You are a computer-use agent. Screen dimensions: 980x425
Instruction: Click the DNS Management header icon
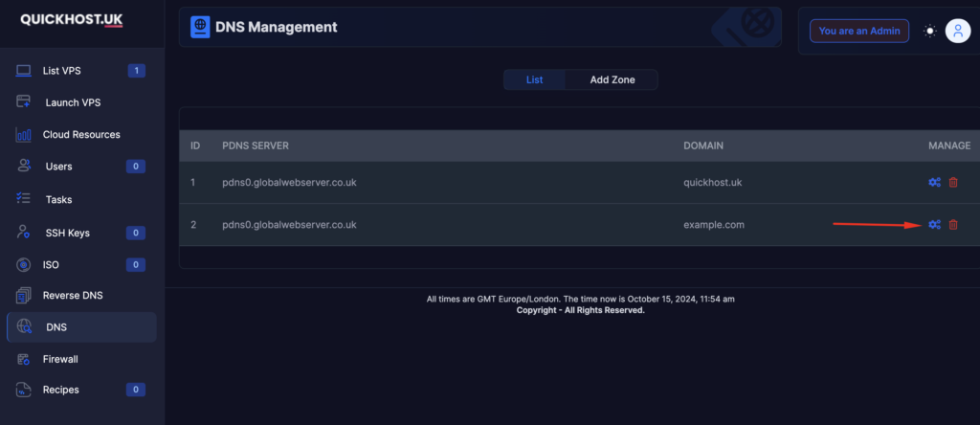coord(200,27)
